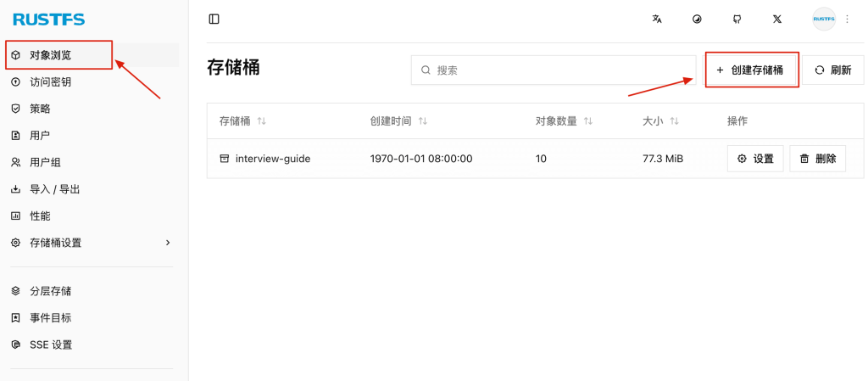The height and width of the screenshot is (381, 868).
Task: Click the RUSTFS logo
Action: [48, 20]
